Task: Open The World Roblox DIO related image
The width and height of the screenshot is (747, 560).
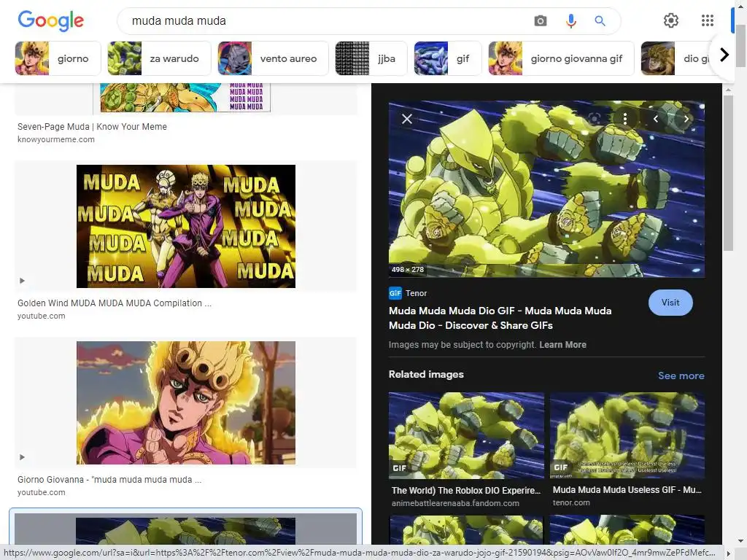Action: [466, 435]
